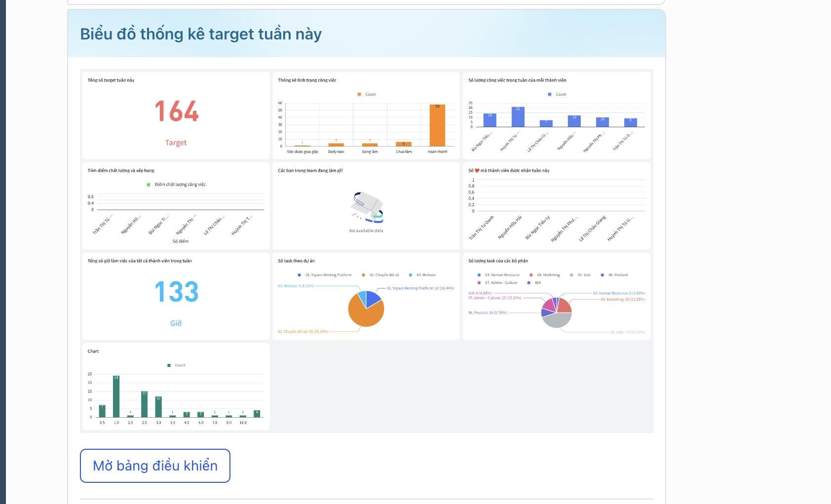Click the green bar labeled 24 at 1.0

116,396
